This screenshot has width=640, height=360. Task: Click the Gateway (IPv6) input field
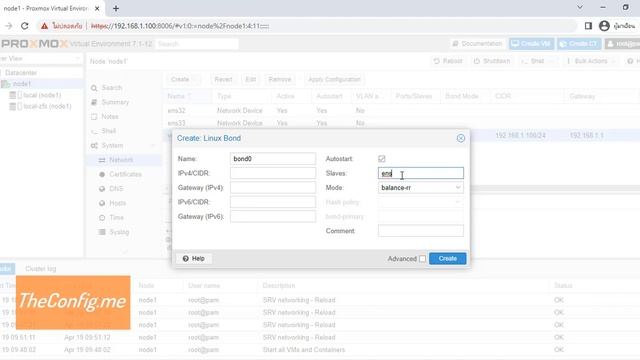[x=273, y=216]
